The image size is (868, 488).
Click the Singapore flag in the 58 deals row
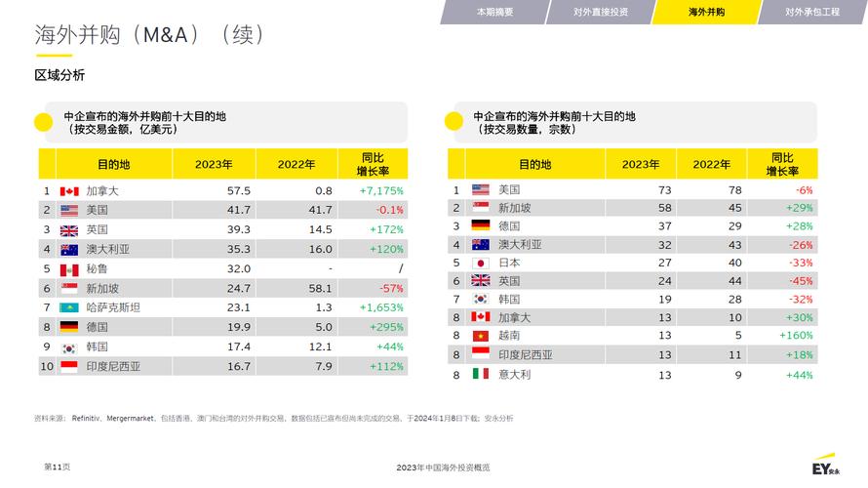coord(481,208)
